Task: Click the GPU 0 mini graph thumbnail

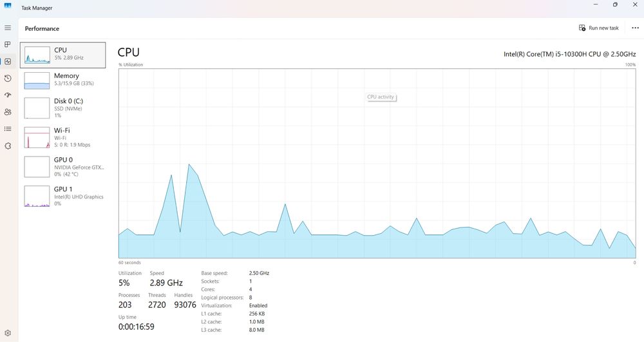Action: [x=37, y=167]
